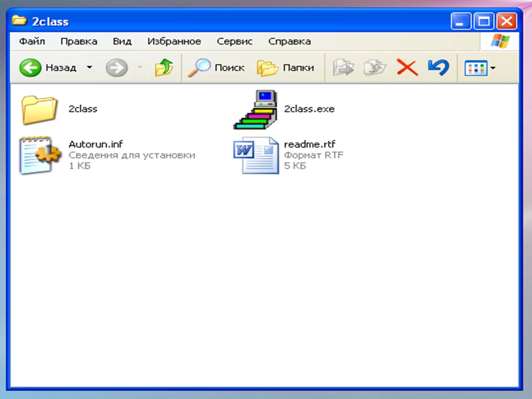Screen dimensions: 532x399
Task: Open the Избранное menu
Action: [174, 41]
